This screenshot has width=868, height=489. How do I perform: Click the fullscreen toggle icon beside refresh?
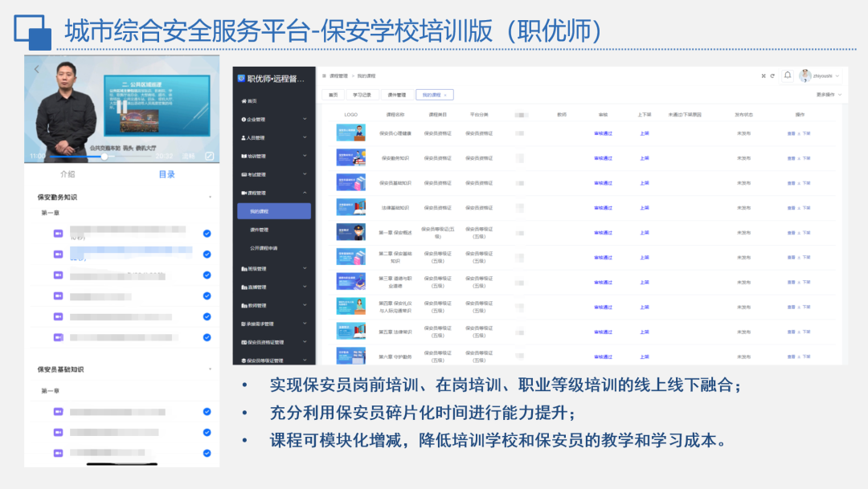pos(764,75)
